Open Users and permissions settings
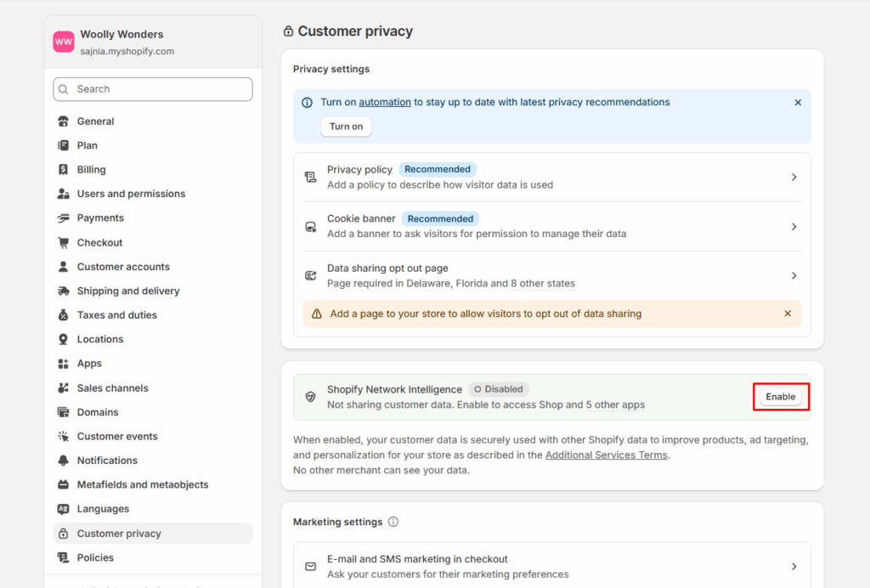Image resolution: width=870 pixels, height=588 pixels. pyautogui.click(x=131, y=194)
